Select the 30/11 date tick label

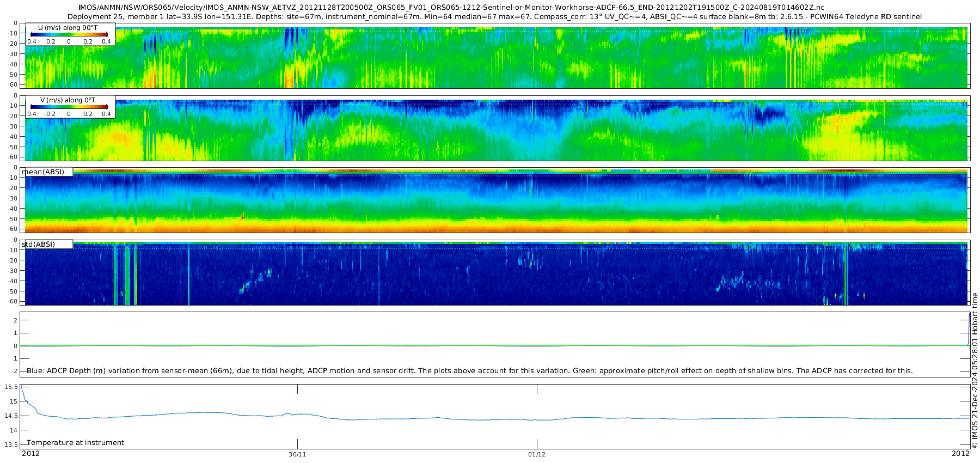(x=297, y=454)
